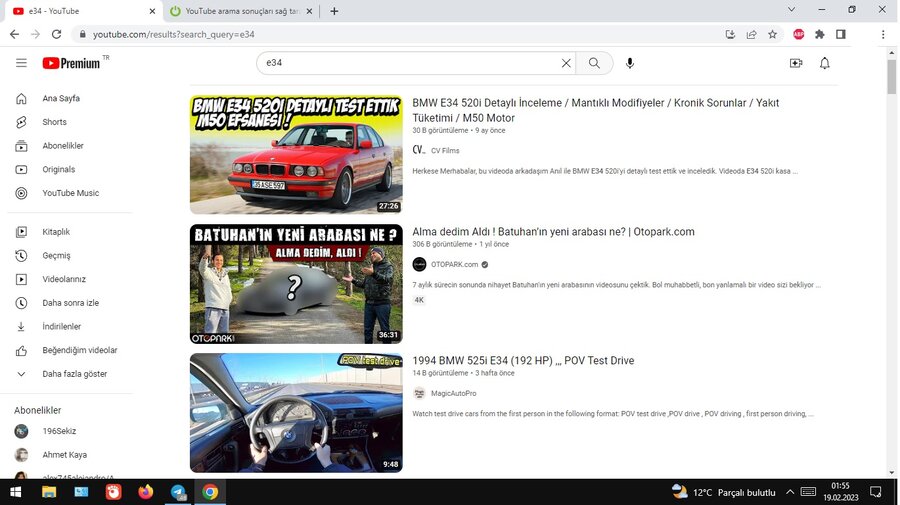
Task: Toggle browser side panel
Action: (841, 34)
